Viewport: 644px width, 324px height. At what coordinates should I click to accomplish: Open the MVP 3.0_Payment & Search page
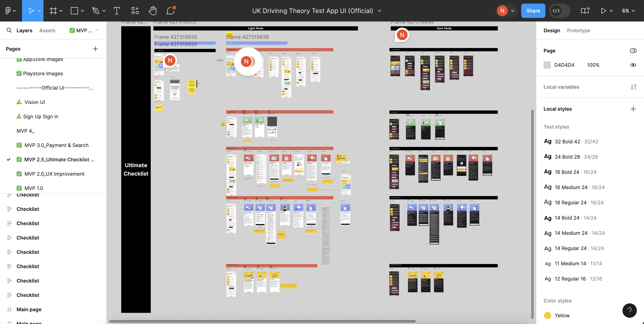click(x=56, y=145)
